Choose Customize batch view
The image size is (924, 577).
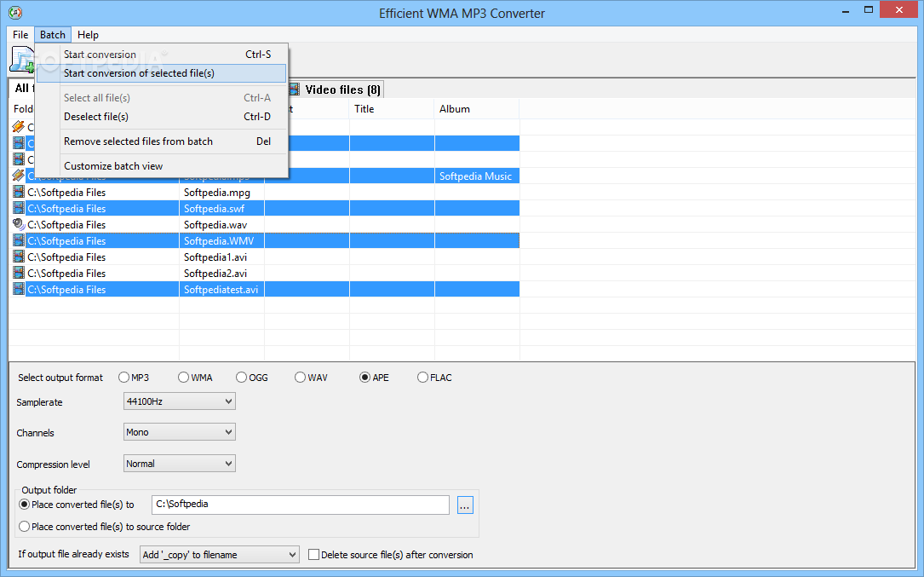pyautogui.click(x=162, y=166)
